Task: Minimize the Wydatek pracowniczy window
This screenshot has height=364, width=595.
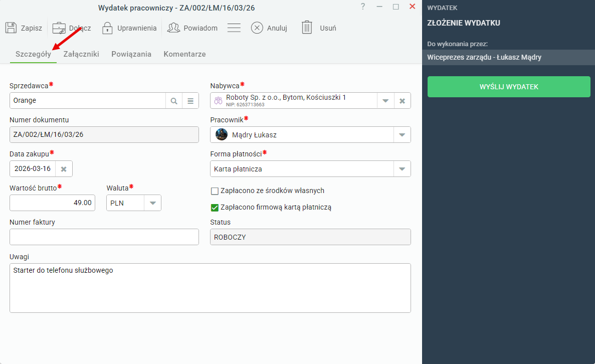Action: pyautogui.click(x=379, y=7)
